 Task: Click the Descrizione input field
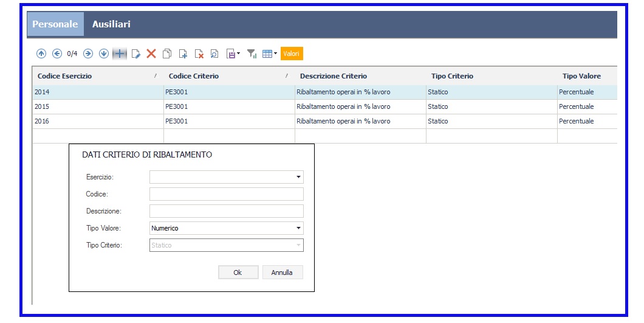coord(226,211)
